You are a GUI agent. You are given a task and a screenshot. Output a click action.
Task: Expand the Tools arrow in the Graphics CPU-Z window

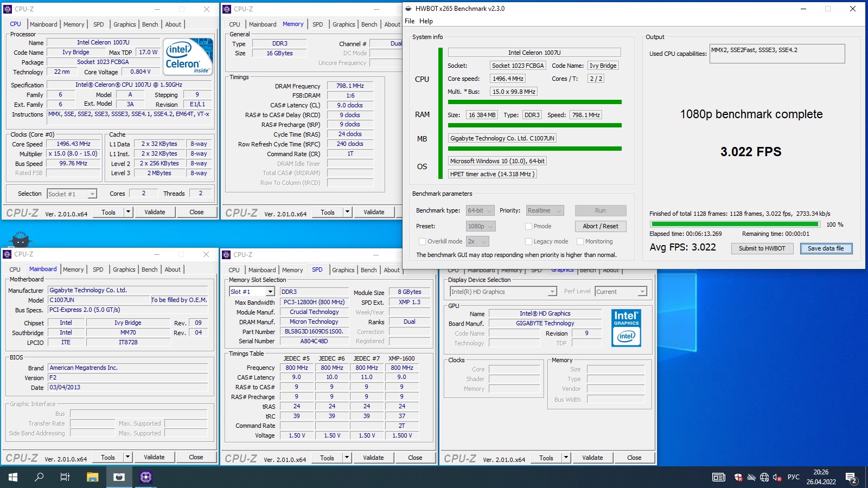pos(566,458)
